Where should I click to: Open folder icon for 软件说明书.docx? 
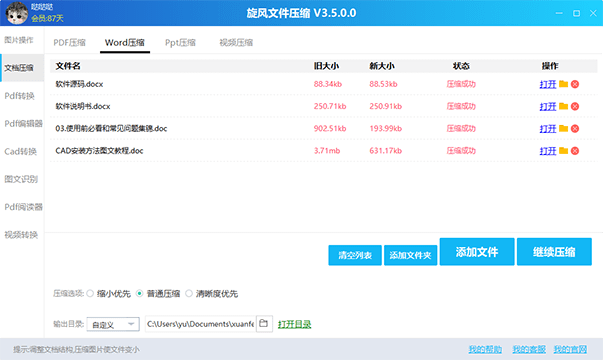coord(563,106)
